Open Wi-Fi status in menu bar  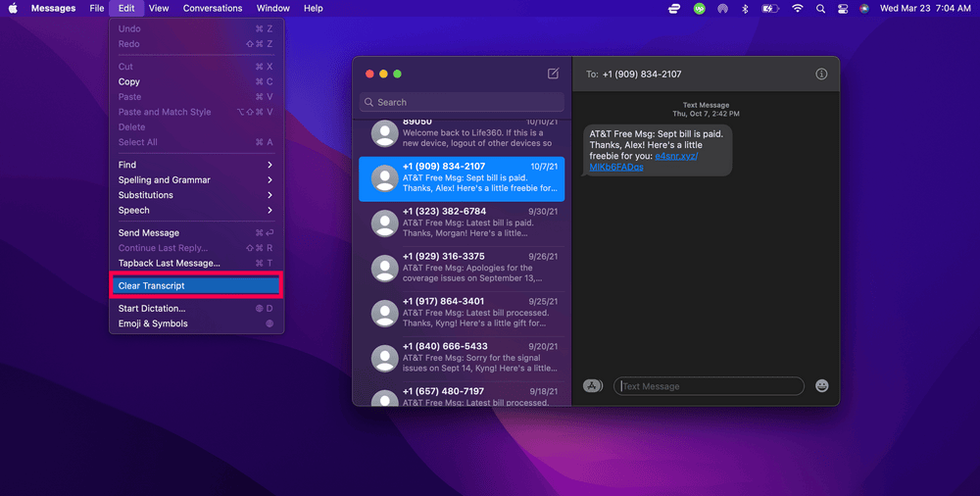pos(798,8)
